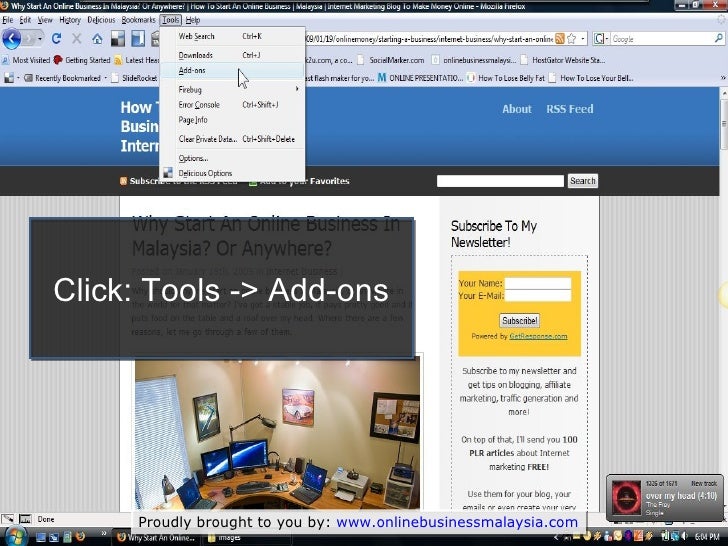Image resolution: width=728 pixels, height=546 pixels.
Task: Click the blog Search button
Action: [583, 181]
